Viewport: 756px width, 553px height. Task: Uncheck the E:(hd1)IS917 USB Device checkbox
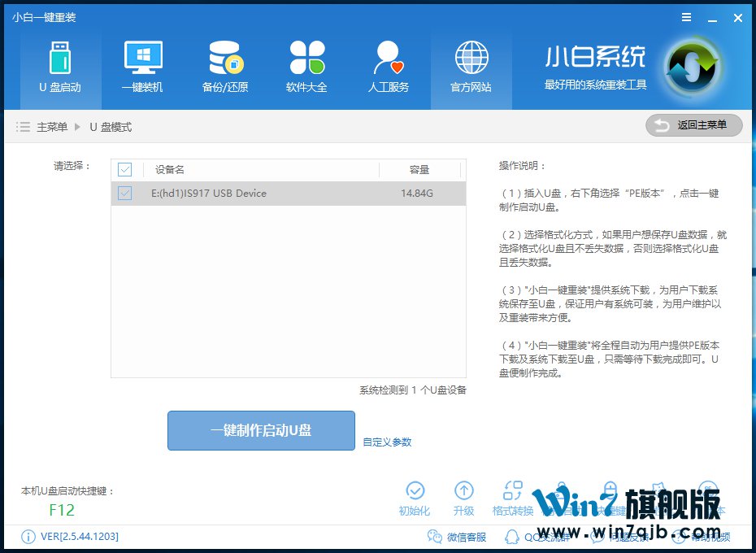124,194
